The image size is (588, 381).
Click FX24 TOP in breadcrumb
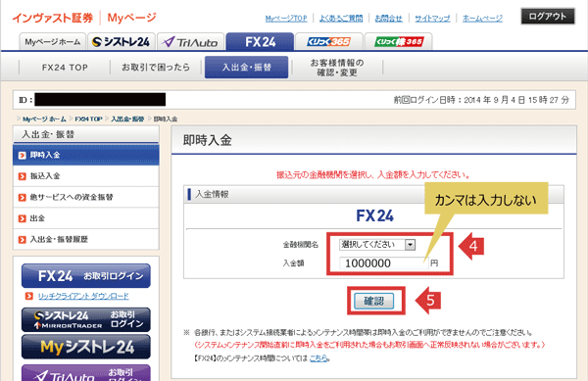click(x=88, y=119)
